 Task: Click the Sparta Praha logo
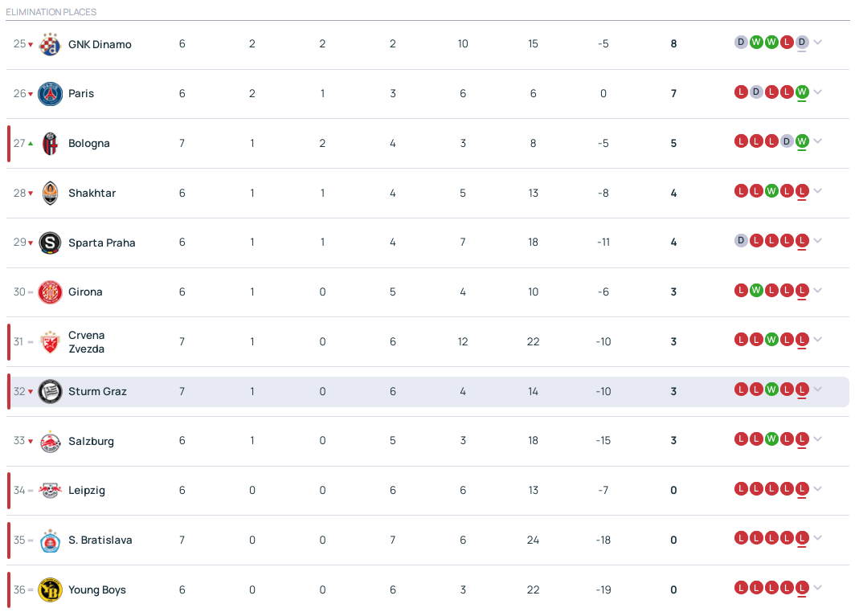tap(50, 243)
